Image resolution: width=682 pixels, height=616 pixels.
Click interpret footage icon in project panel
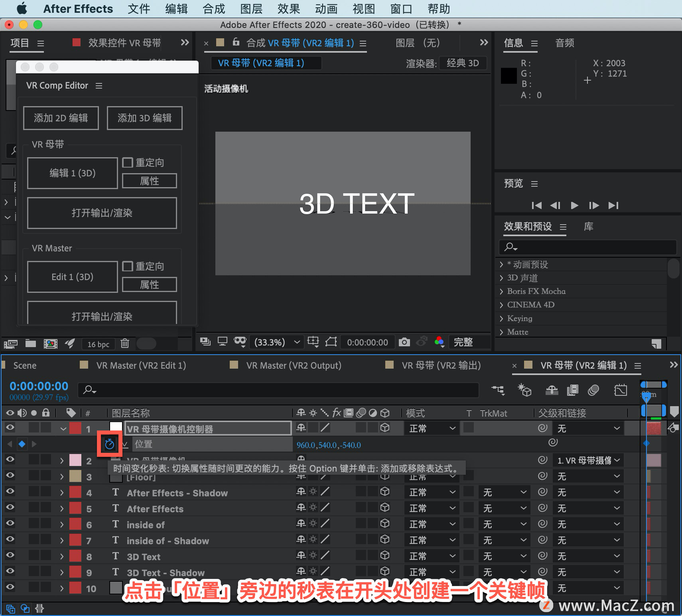10,344
